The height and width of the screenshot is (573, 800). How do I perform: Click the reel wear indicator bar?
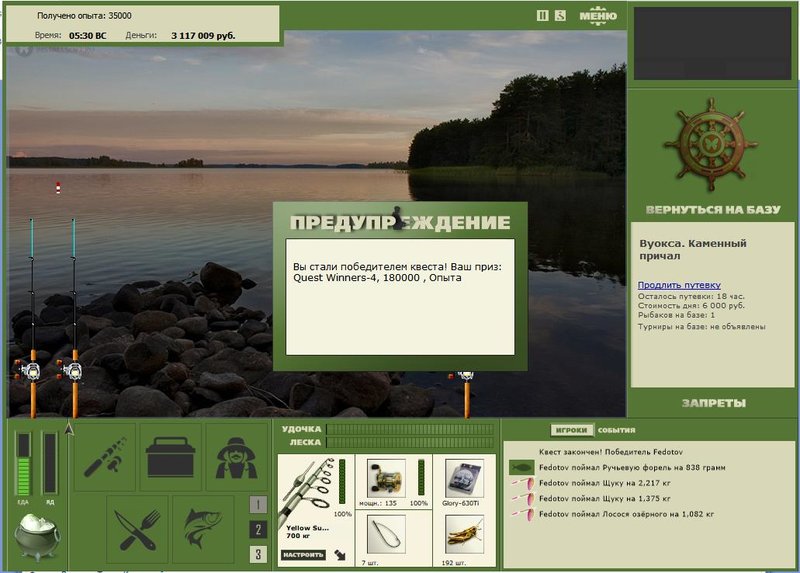[421, 477]
